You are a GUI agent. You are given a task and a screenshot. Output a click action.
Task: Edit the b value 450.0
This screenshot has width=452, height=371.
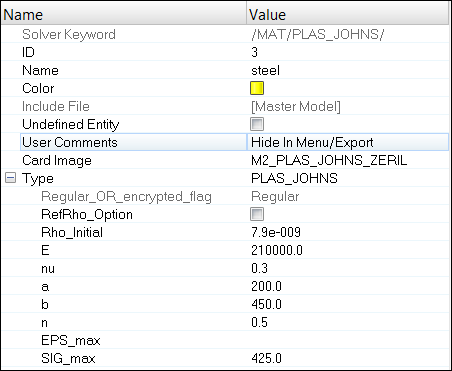point(266,304)
